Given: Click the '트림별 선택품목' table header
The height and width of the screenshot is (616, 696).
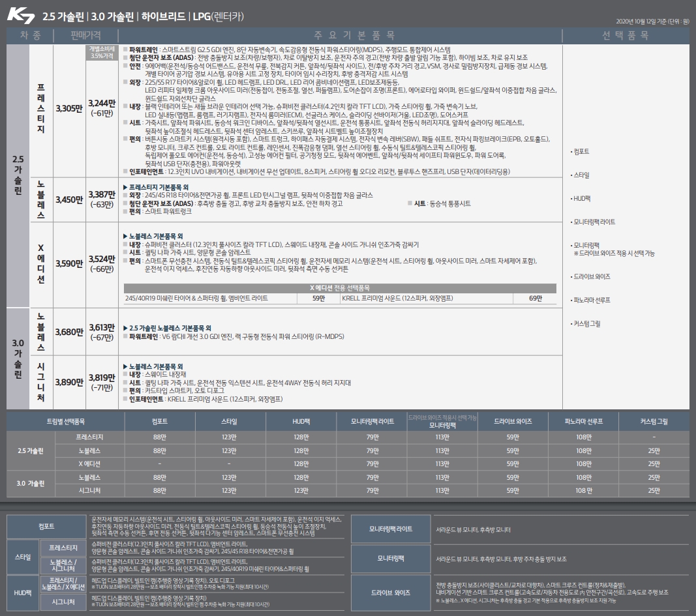Looking at the screenshot, I should pyautogui.click(x=66, y=422).
